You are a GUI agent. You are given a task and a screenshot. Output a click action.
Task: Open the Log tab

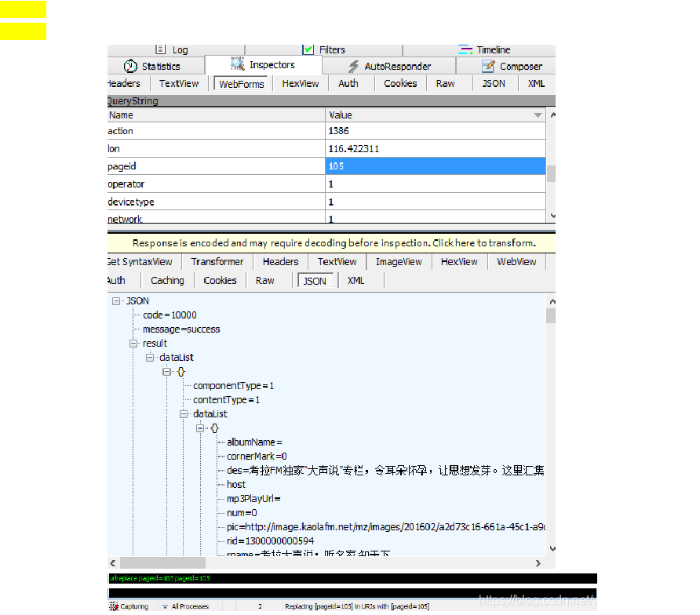click(176, 49)
